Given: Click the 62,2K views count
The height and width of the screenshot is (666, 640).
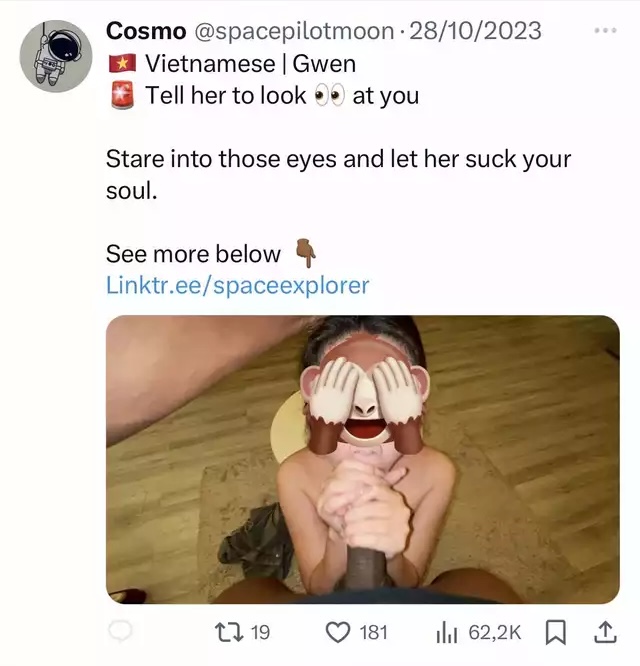Looking at the screenshot, I should [x=494, y=632].
